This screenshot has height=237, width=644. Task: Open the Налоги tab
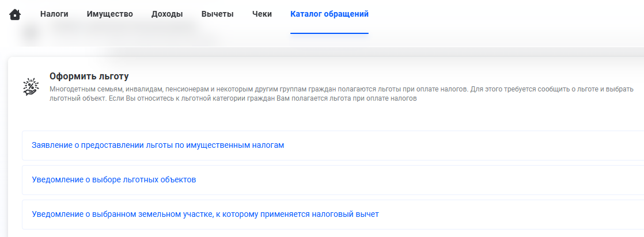click(x=54, y=14)
